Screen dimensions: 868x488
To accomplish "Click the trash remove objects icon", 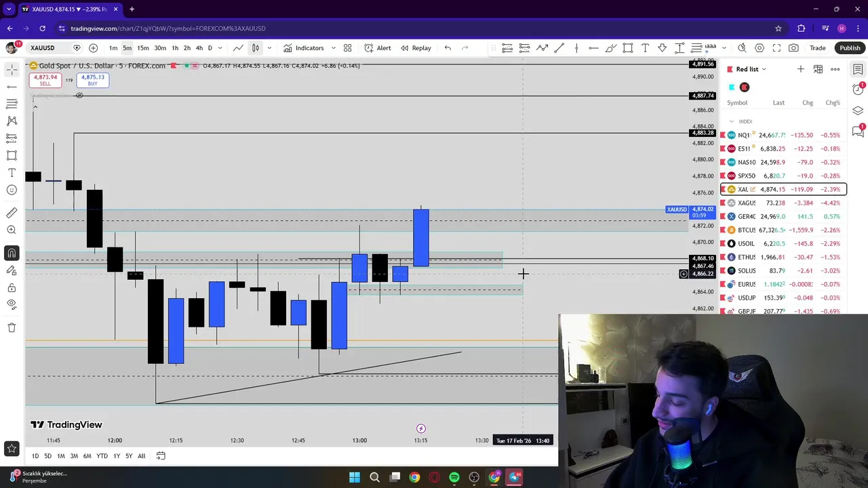I will pos(12,327).
